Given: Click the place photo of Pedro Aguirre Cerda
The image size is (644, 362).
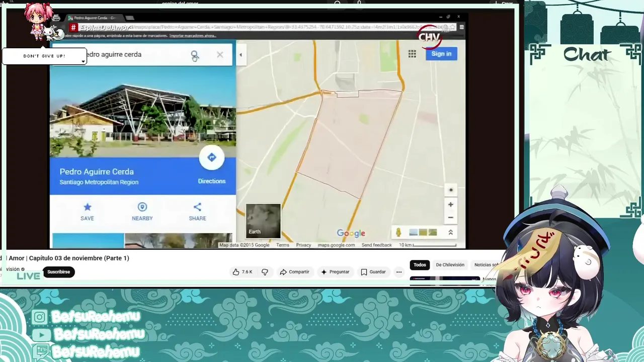Looking at the screenshot, I should click(x=143, y=112).
